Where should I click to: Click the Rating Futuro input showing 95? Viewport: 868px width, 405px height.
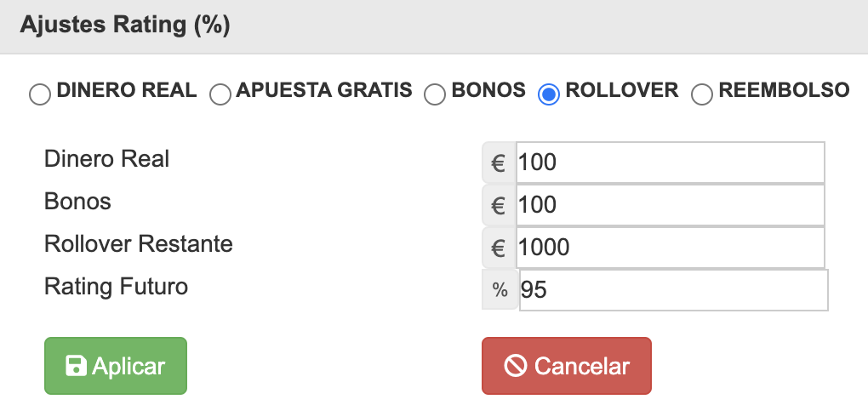tap(672, 290)
